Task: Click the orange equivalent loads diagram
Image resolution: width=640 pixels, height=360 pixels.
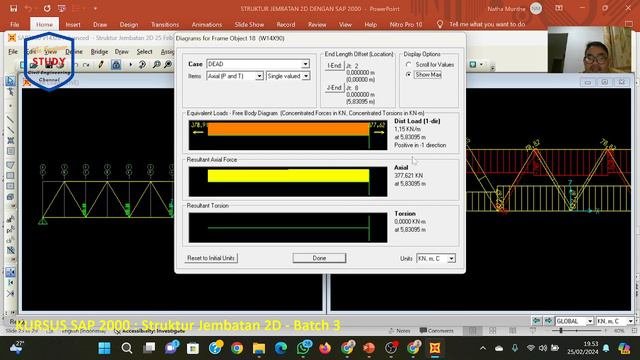Action: [x=288, y=129]
